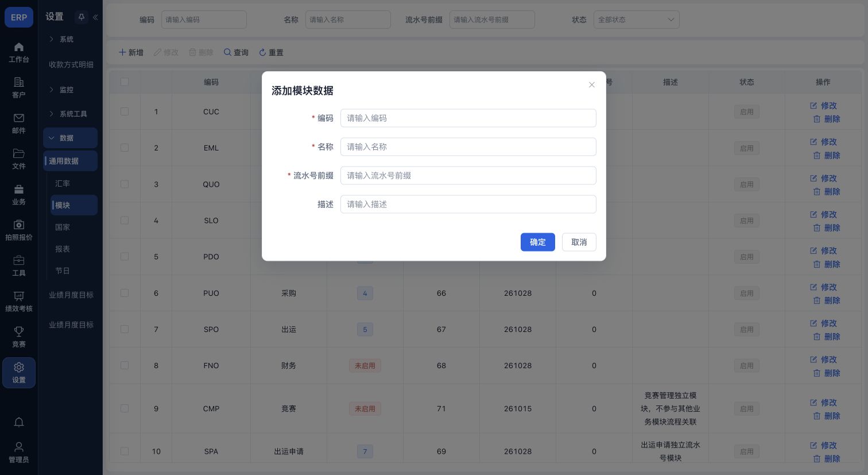This screenshot has width=868, height=475.
Task: Open the 全部状态 status dropdown
Action: [x=637, y=20]
